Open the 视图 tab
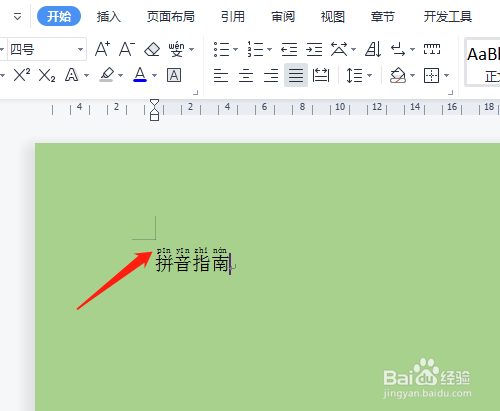The width and height of the screenshot is (500, 411). [333, 16]
